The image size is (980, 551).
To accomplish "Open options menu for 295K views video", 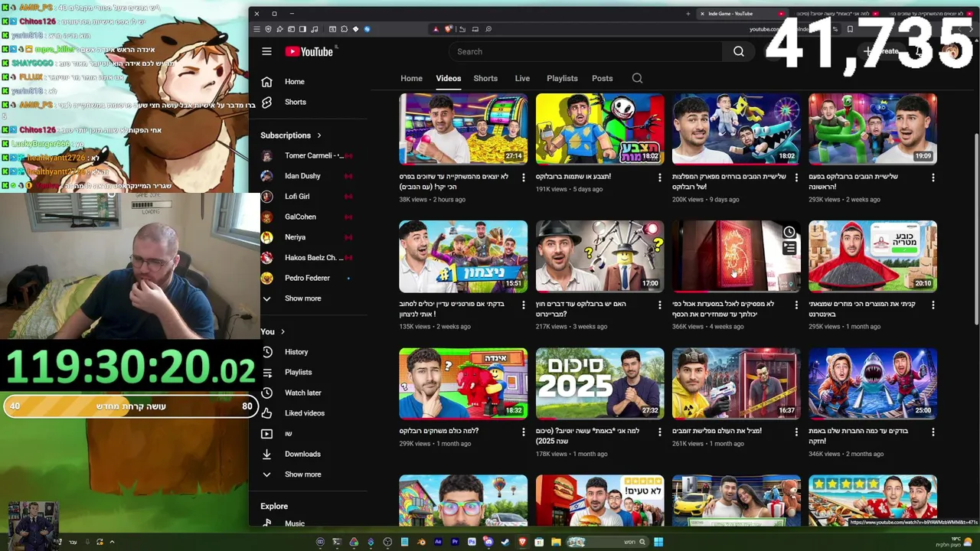I will point(933,305).
